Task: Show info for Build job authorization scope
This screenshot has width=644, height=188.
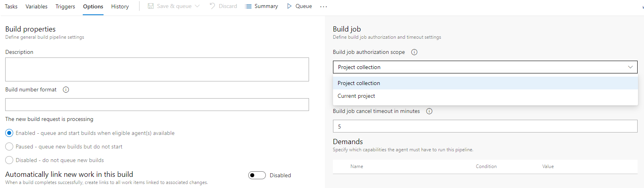Action: [414, 52]
